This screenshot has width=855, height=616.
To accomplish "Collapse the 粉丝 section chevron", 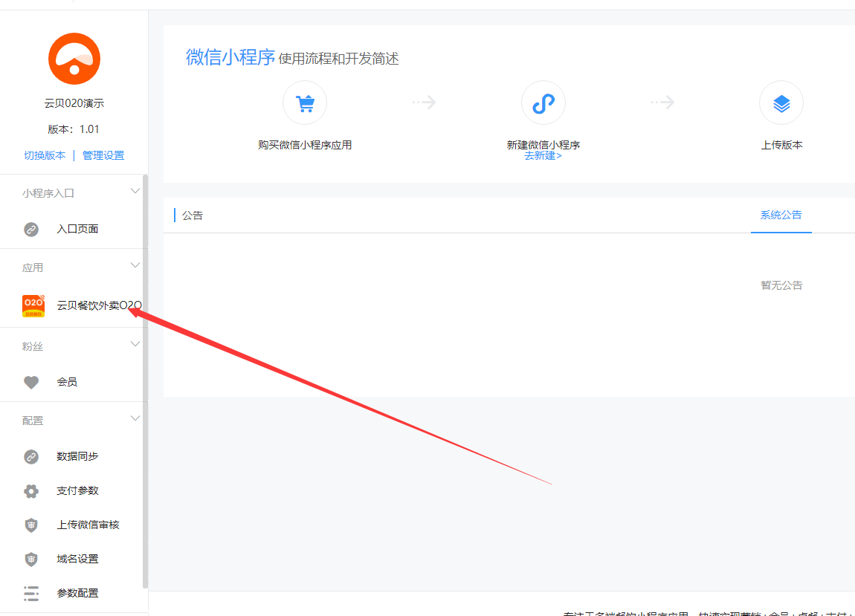I will point(135,344).
